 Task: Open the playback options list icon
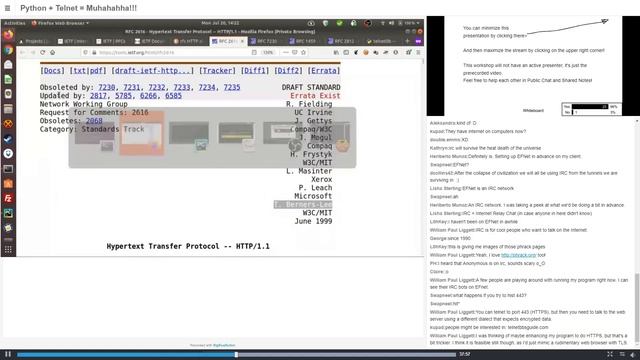(622, 354)
